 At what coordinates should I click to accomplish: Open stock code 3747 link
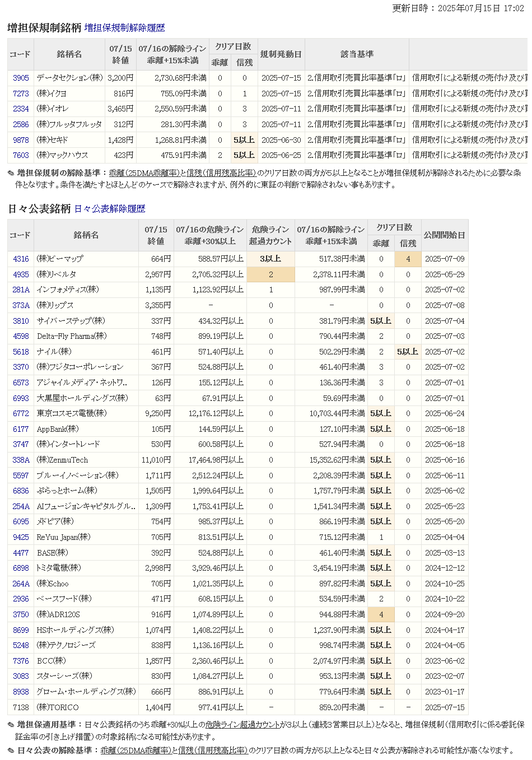click(x=21, y=444)
